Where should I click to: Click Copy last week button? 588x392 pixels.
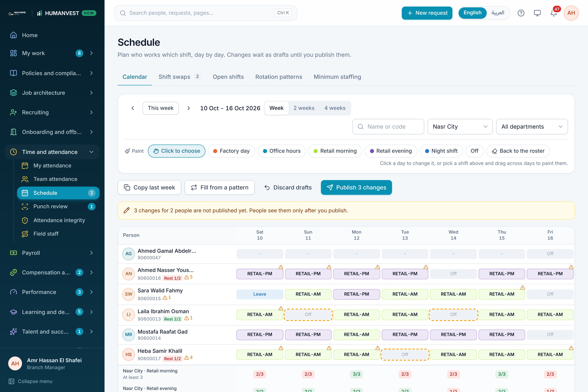point(149,187)
